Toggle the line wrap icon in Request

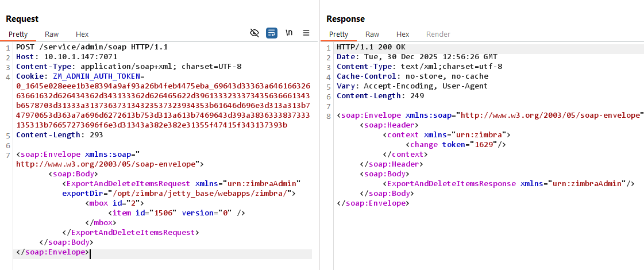click(x=272, y=33)
